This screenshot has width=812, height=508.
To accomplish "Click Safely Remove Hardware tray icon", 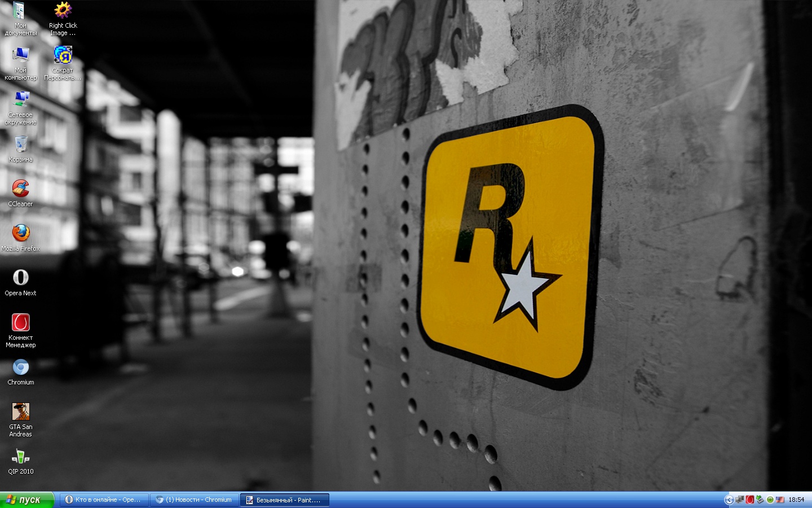I will (760, 500).
